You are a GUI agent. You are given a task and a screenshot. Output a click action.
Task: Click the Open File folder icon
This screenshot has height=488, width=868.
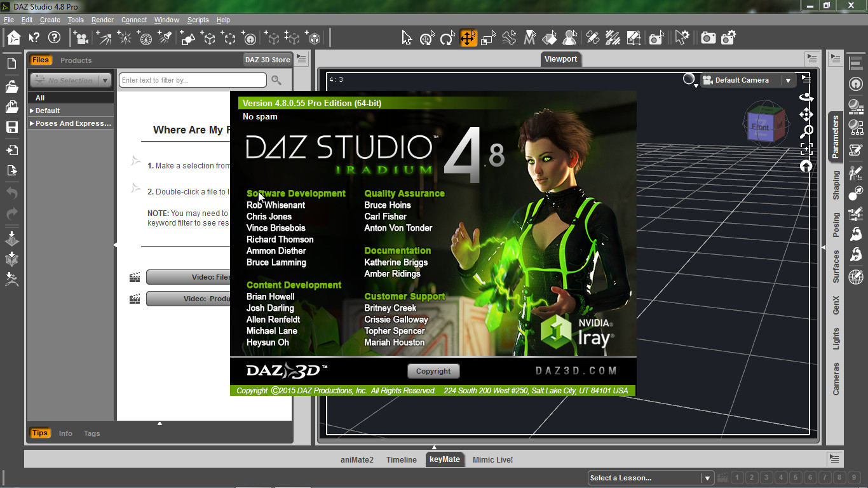click(11, 86)
